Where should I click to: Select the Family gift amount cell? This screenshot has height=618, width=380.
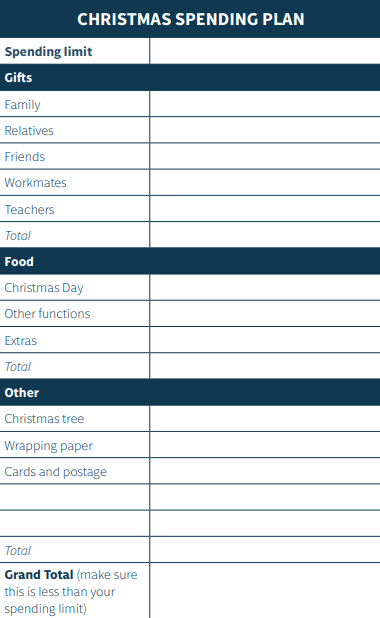coord(265,104)
